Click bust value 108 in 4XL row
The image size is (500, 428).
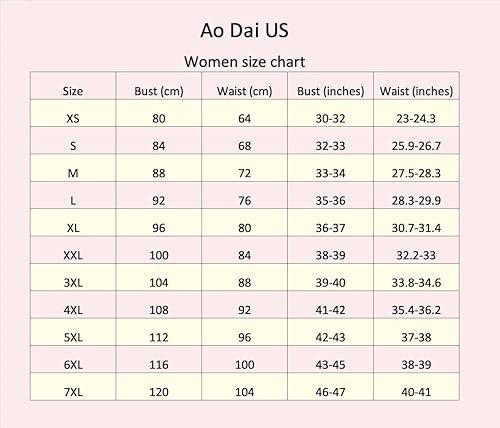(x=159, y=310)
